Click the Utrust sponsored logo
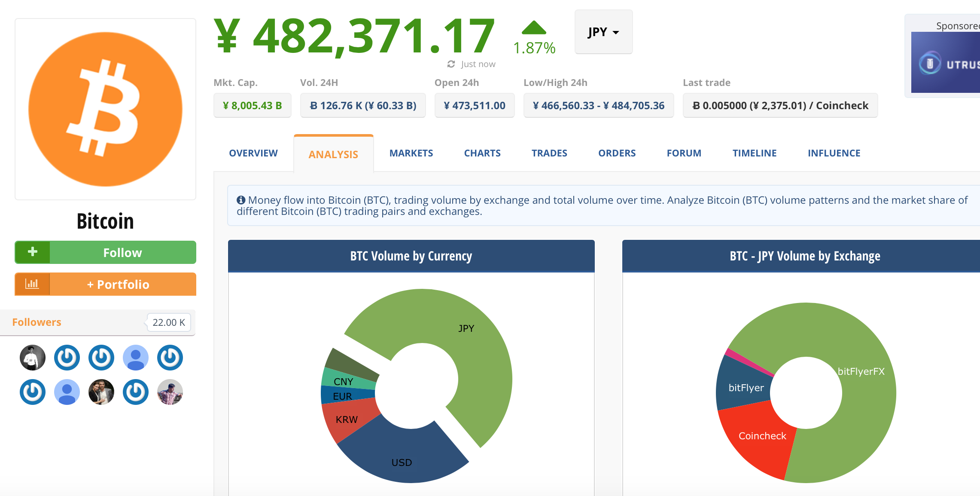Viewport: 980px width, 496px height. 945,63
